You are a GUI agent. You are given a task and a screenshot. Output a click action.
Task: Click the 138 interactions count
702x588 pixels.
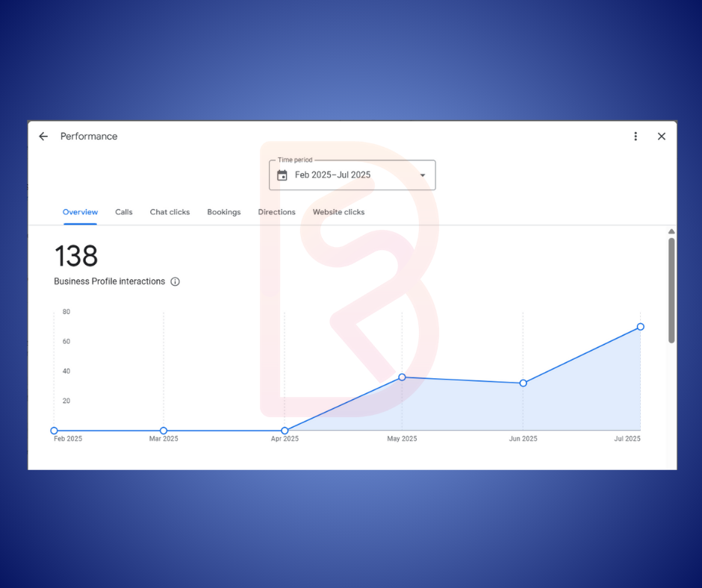[x=76, y=256]
